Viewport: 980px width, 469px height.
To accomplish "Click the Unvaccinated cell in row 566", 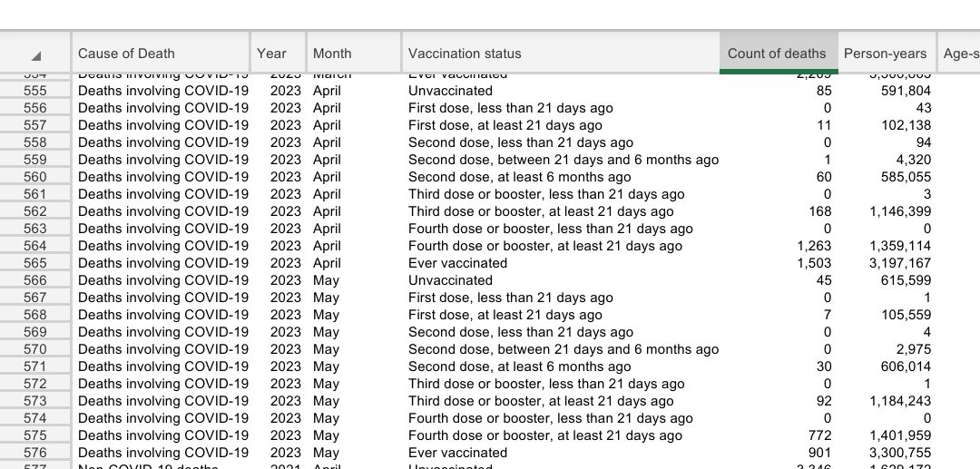I will 450,280.
